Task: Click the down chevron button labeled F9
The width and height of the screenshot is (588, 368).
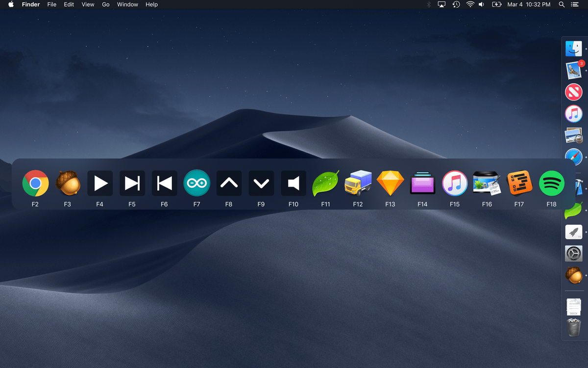Action: 261,184
